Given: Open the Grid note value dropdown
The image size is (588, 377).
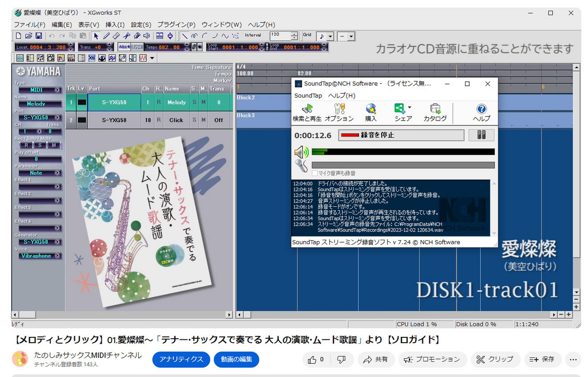Looking at the screenshot, I should pyautogui.click(x=325, y=36).
